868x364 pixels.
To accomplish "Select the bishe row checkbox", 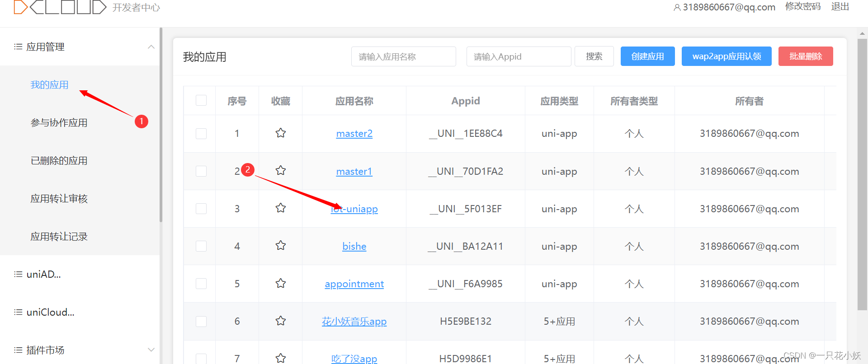I will 201,246.
